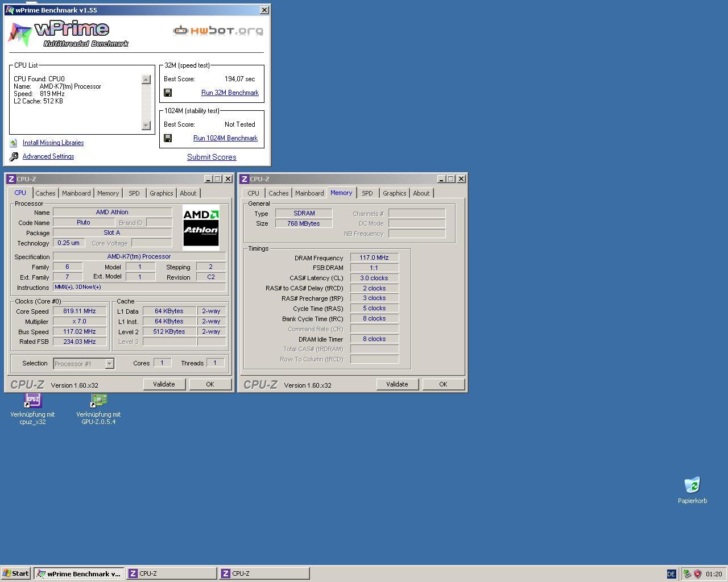Click OK in right CPU-Z window
Screen dimensions: 728x582
pyautogui.click(x=443, y=384)
